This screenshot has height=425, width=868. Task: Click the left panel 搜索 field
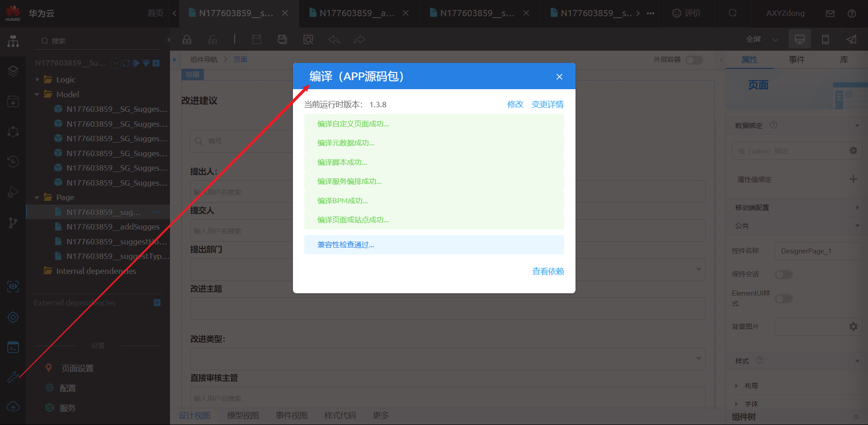(98, 41)
